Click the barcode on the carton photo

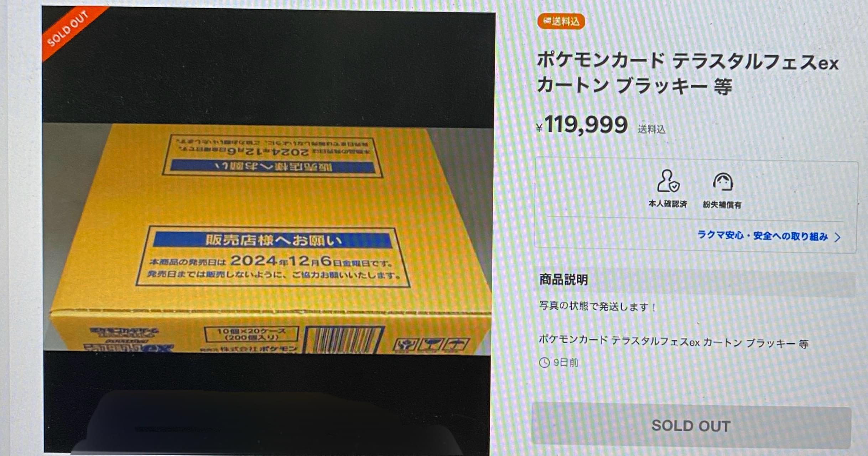click(344, 340)
